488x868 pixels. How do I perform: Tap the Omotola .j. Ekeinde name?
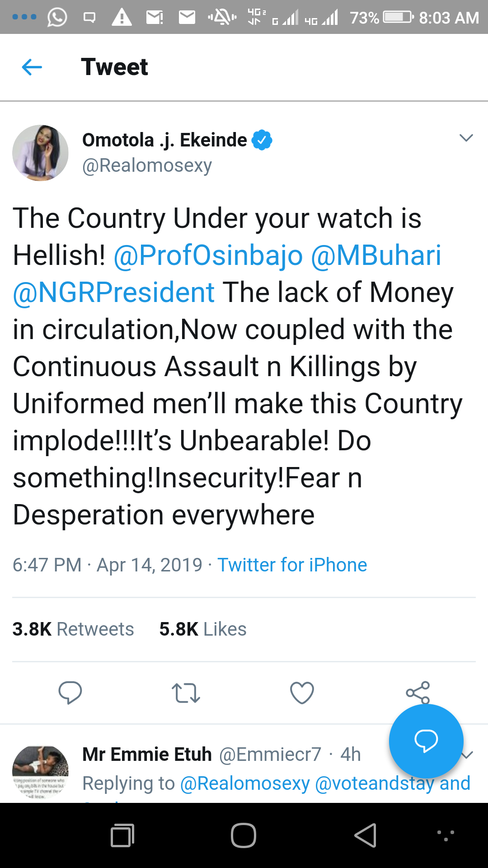[164, 140]
